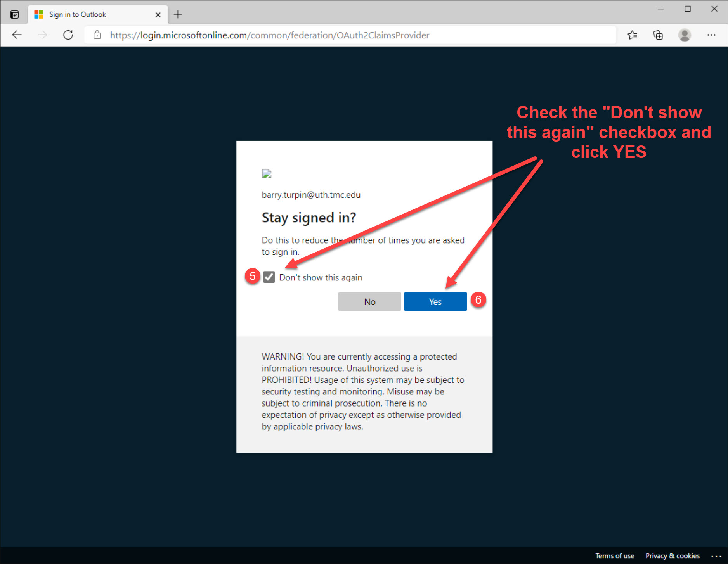Open the Favorites star icon
Image resolution: width=728 pixels, height=564 pixels.
coord(632,35)
